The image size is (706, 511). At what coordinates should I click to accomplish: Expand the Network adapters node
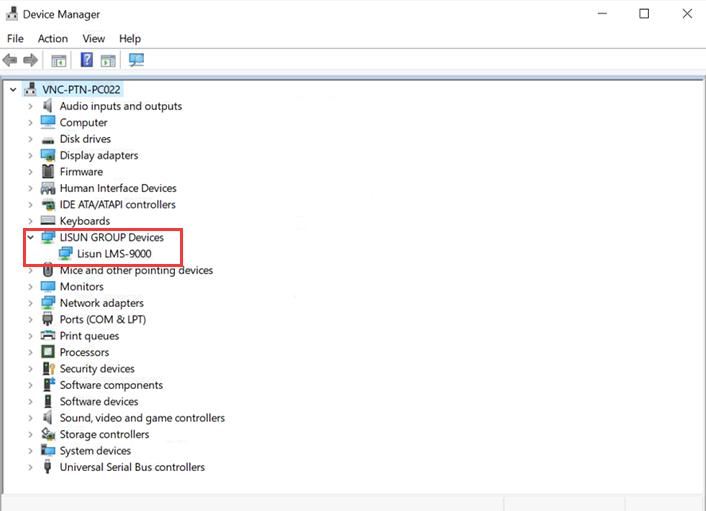pyautogui.click(x=31, y=303)
